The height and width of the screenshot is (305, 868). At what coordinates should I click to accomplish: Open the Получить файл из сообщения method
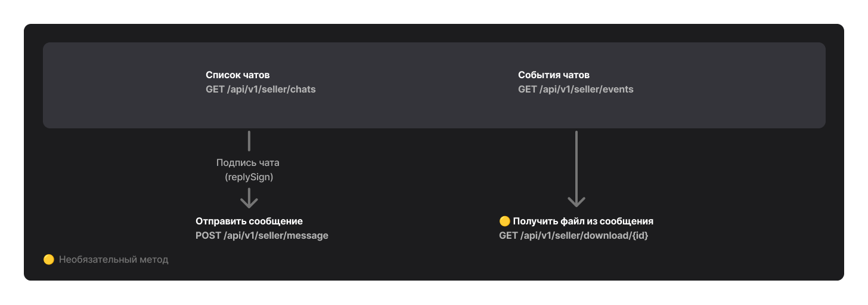coord(583,221)
